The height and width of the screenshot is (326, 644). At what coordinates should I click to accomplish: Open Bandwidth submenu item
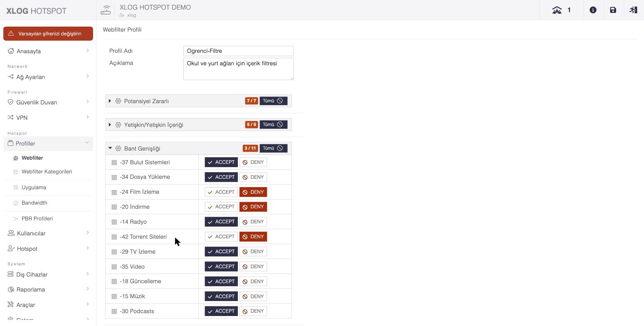click(x=34, y=203)
